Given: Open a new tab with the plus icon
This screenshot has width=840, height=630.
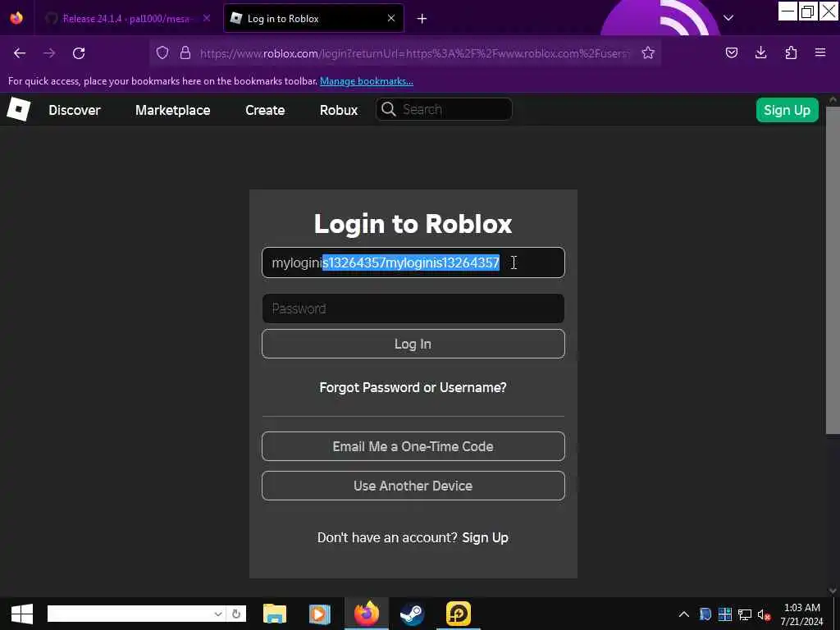Looking at the screenshot, I should pyautogui.click(x=422, y=19).
